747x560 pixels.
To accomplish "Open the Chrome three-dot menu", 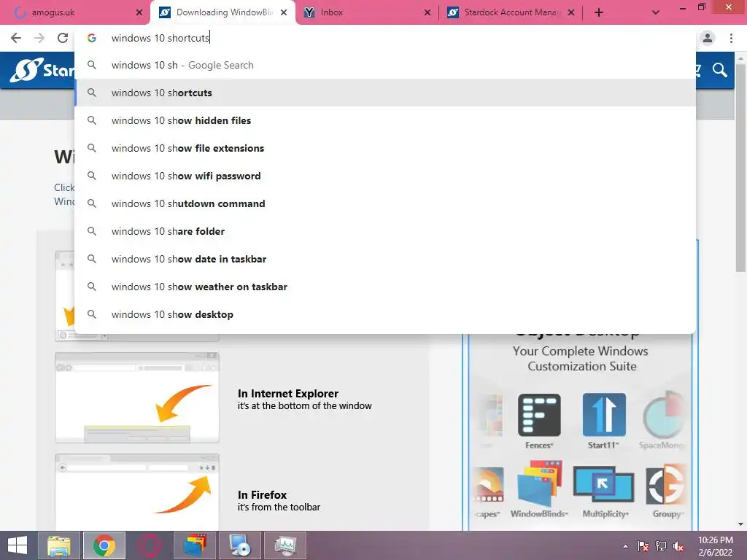I will [731, 38].
